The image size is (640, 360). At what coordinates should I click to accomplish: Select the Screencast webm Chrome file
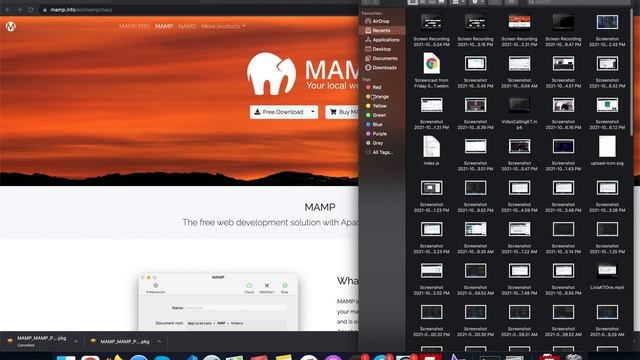pos(431,70)
